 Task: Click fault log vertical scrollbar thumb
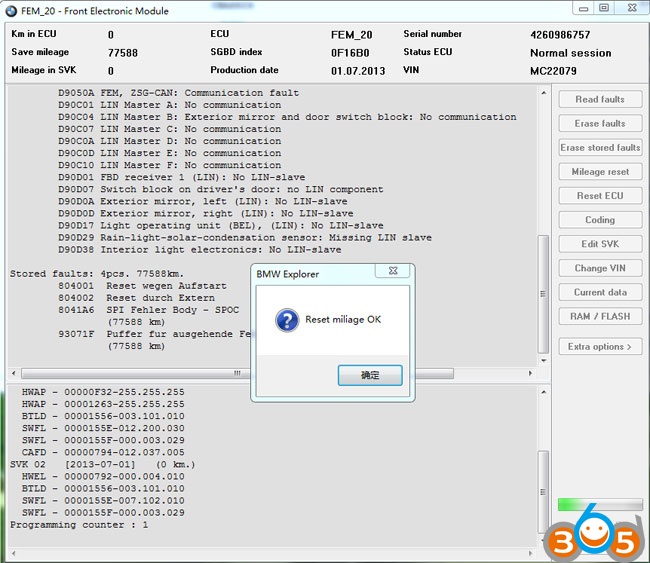click(543, 294)
